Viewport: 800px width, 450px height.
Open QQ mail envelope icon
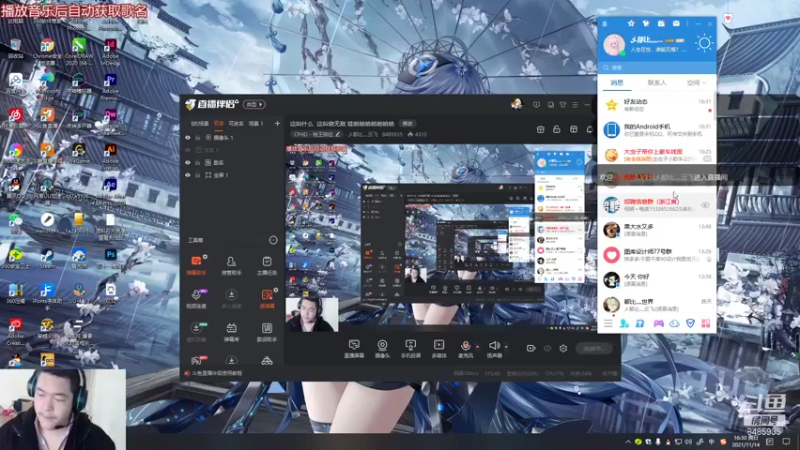(x=676, y=23)
